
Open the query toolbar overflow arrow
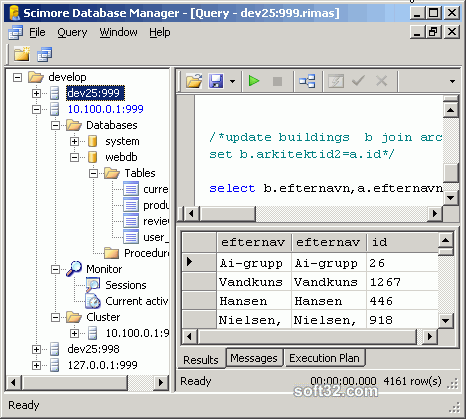coord(452,81)
